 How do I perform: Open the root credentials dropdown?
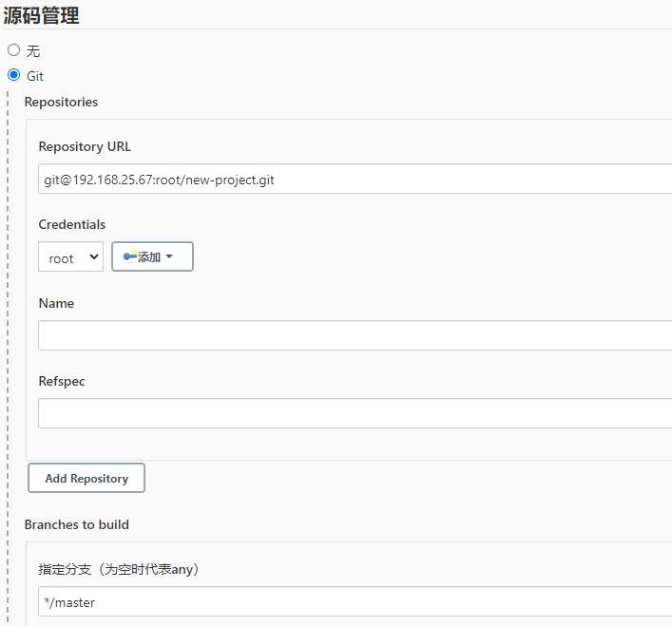(x=70, y=256)
